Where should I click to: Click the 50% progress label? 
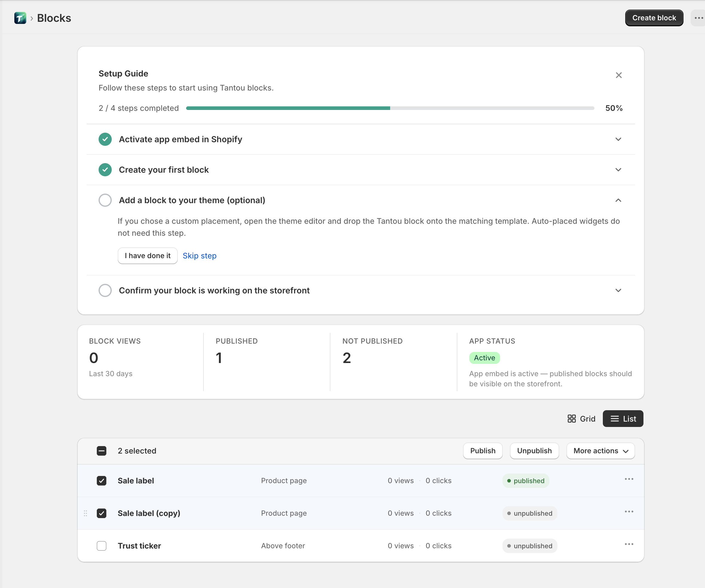click(614, 108)
